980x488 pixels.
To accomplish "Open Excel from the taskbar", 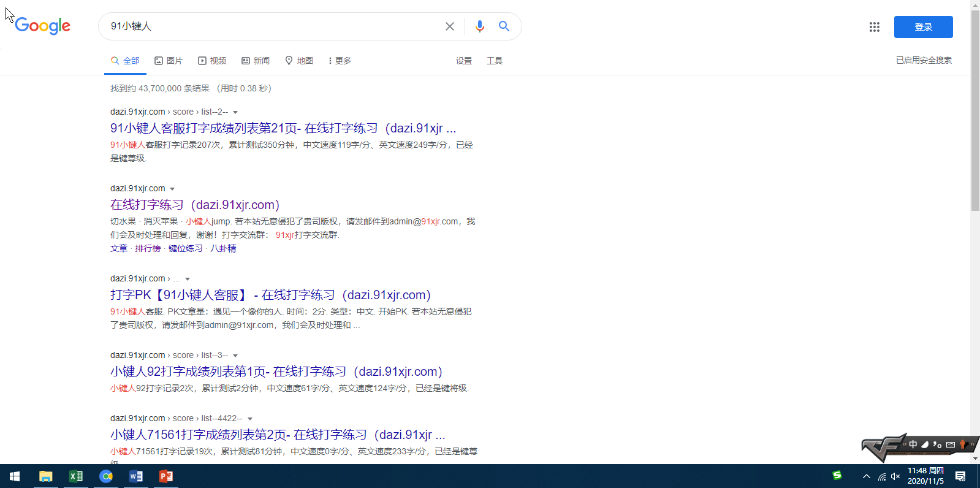I will (x=76, y=476).
